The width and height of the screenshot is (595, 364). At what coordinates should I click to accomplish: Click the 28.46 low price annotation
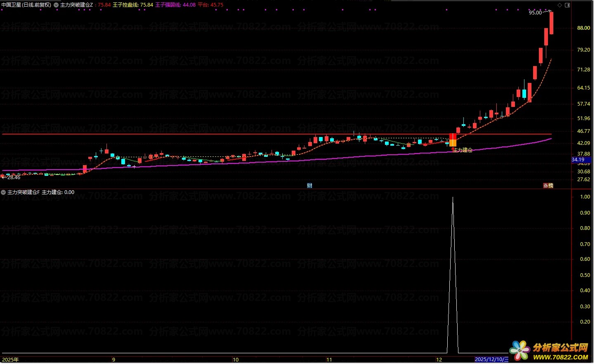[13, 177]
